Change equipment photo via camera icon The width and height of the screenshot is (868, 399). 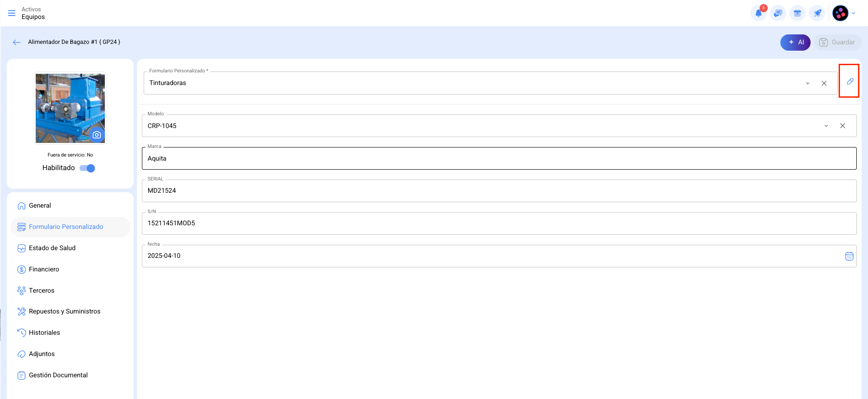(97, 135)
